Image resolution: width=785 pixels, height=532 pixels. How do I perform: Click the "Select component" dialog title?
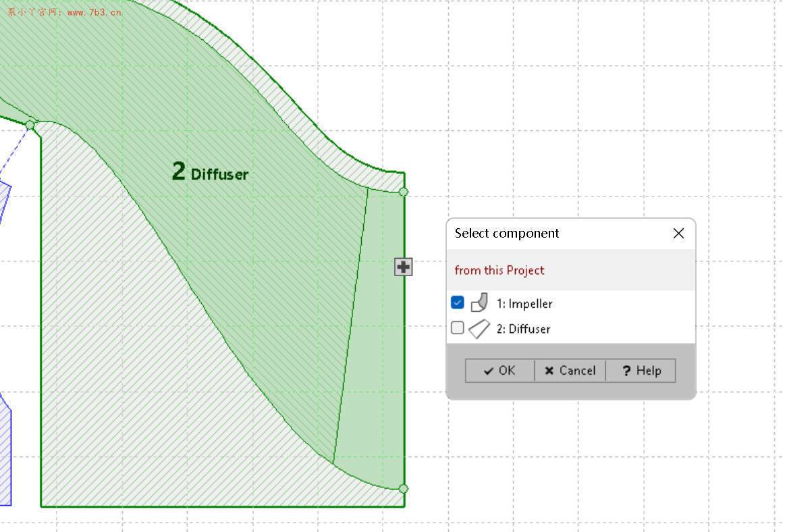coord(507,233)
